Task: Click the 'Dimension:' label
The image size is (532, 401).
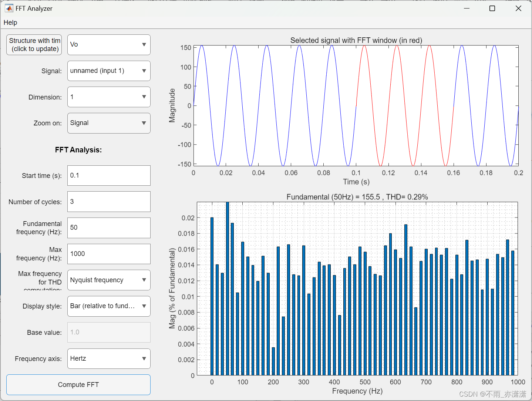Action: point(45,97)
